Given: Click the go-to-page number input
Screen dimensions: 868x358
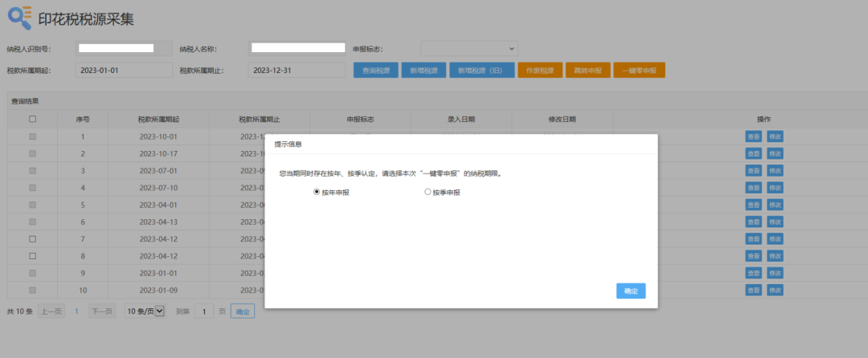Looking at the screenshot, I should pyautogui.click(x=203, y=311).
